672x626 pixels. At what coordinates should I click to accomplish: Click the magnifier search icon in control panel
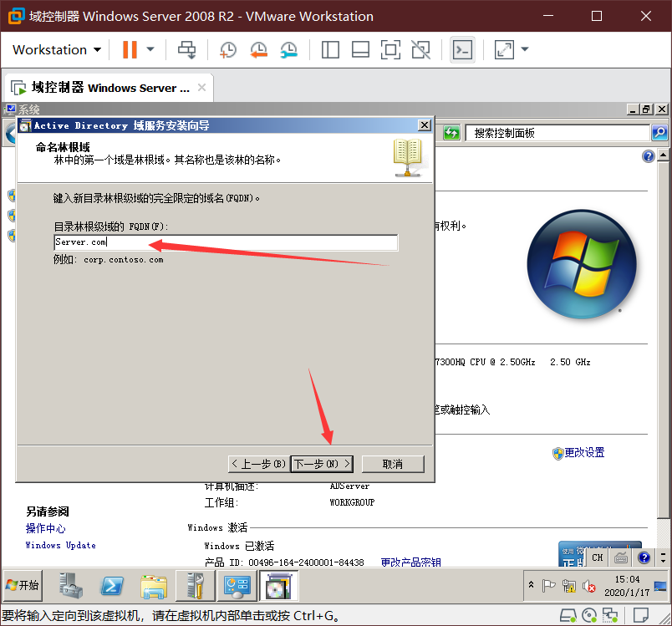(x=659, y=133)
